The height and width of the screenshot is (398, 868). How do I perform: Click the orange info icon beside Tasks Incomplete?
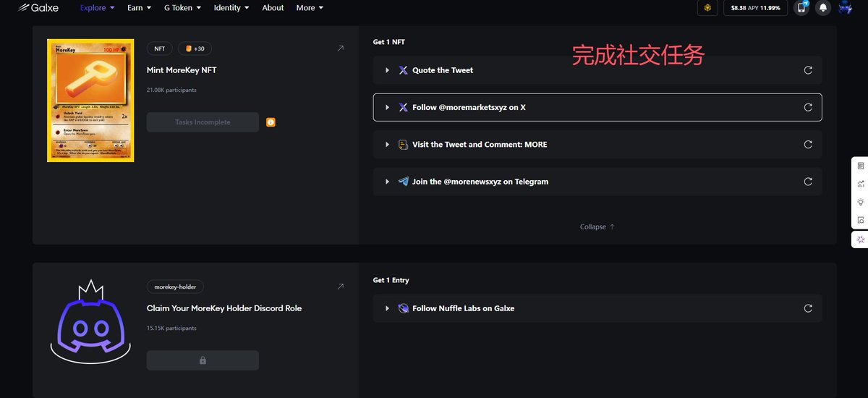coord(271,122)
